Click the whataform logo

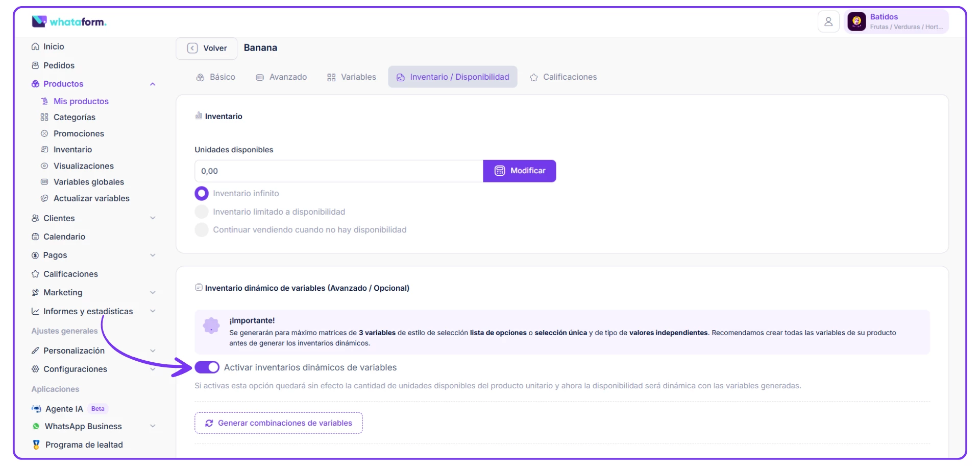coord(69,21)
